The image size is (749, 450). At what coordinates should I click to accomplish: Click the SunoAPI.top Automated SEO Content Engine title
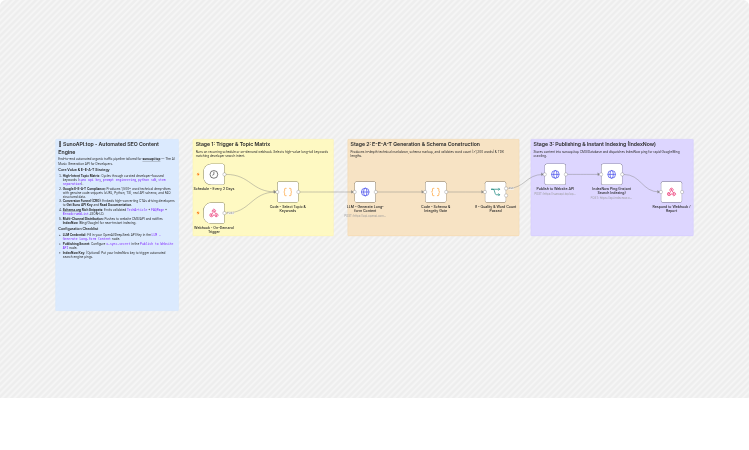109,148
